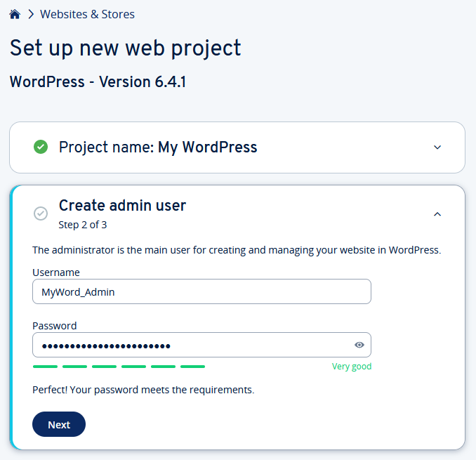The width and height of the screenshot is (476, 460).
Task: Select the 'Project name: My WordPress' title
Action: pos(158,147)
